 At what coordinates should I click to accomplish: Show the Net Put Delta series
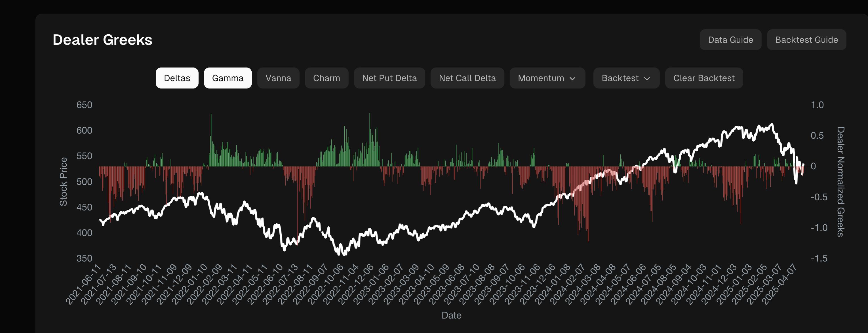389,78
